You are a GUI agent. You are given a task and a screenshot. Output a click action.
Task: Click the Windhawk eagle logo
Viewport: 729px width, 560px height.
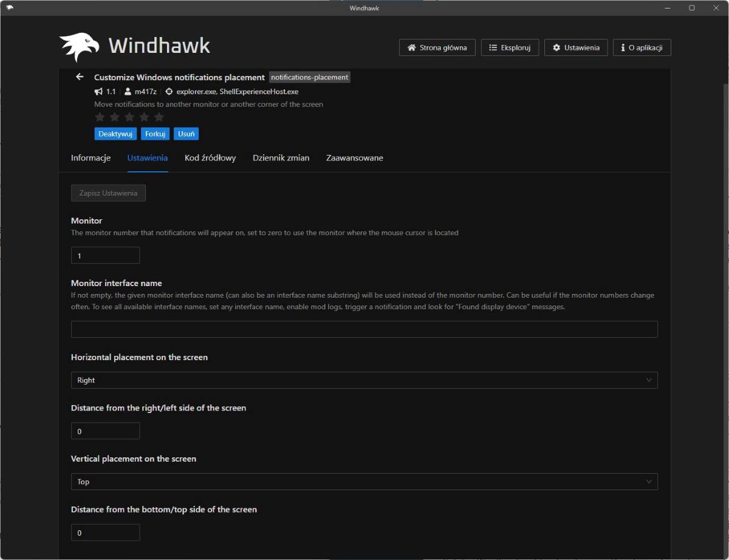click(79, 47)
